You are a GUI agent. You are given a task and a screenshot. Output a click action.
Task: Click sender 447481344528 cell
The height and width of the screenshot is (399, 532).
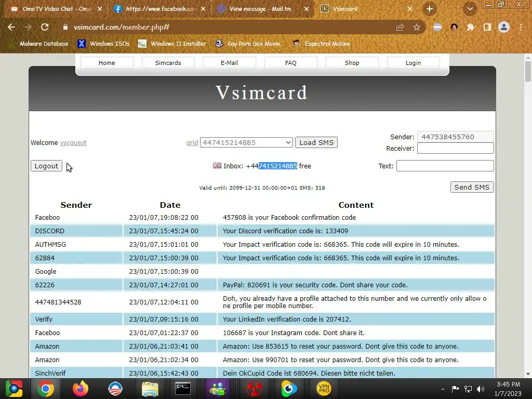[x=76, y=302]
